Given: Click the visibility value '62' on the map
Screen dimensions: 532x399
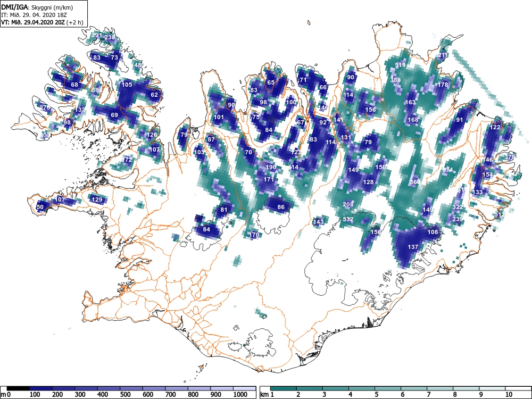Looking at the screenshot, I should pos(154,95).
